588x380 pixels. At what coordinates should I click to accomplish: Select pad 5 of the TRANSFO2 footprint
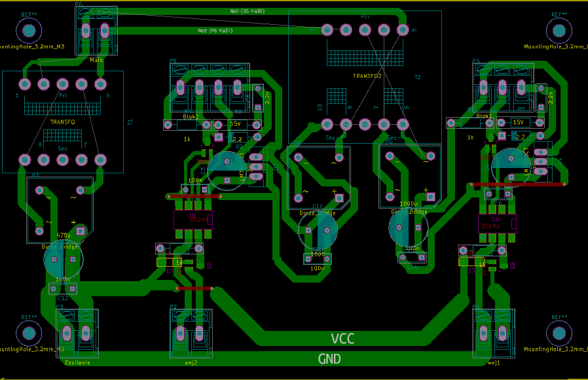(x=403, y=29)
